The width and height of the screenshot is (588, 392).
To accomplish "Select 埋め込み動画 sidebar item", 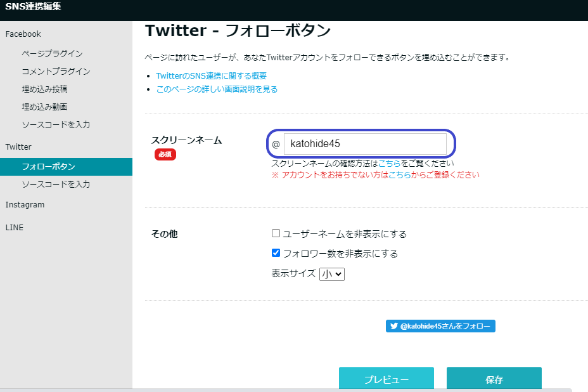I will pyautogui.click(x=44, y=107).
